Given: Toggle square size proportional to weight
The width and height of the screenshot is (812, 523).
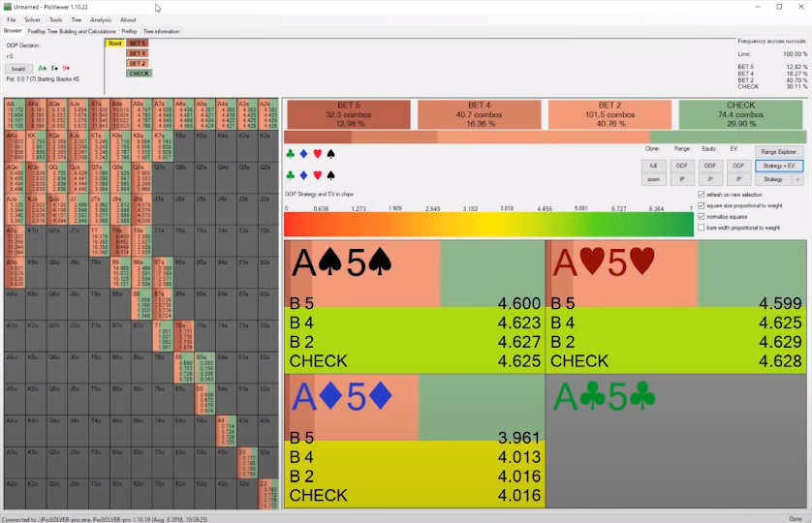Looking at the screenshot, I should 701,205.
